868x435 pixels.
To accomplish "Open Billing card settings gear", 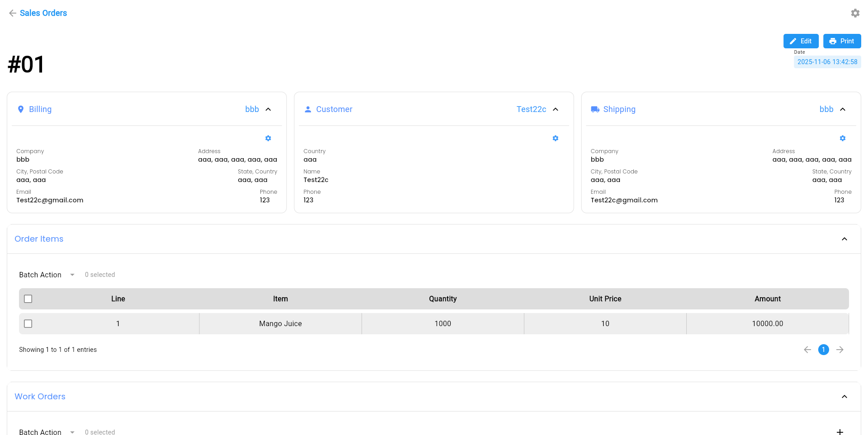I will (268, 138).
